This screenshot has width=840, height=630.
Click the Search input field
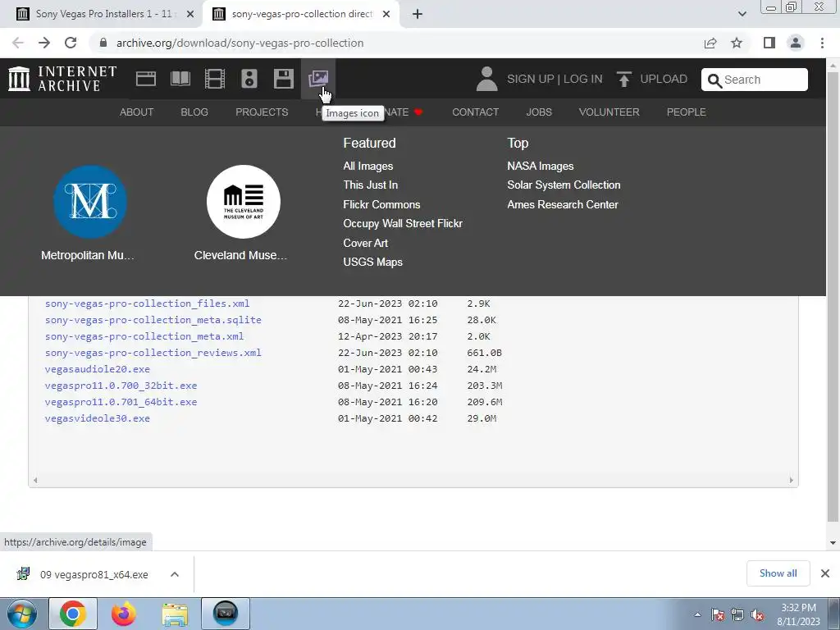click(755, 80)
